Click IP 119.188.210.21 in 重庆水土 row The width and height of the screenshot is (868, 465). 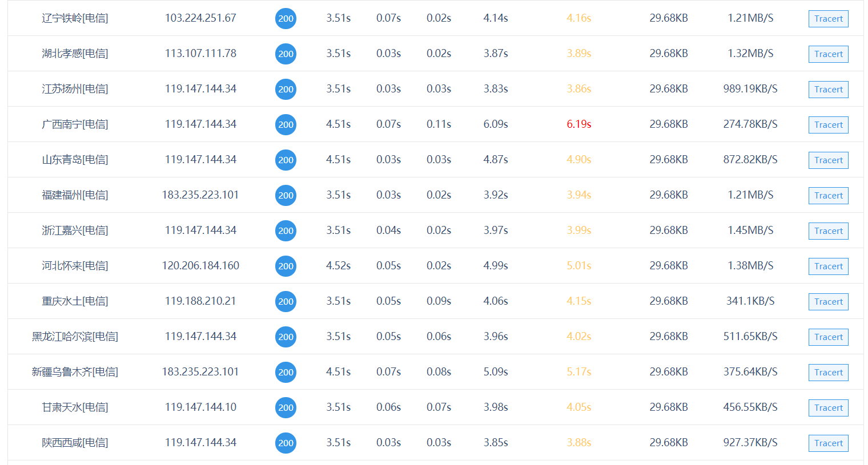click(200, 301)
